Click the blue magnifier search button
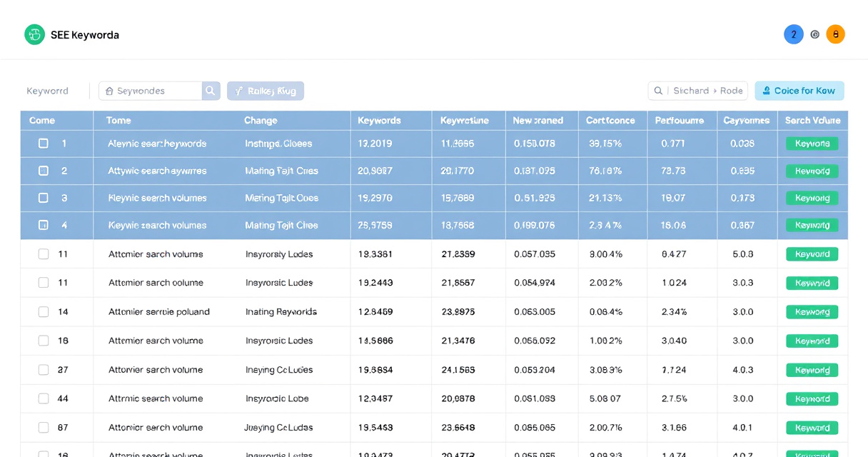 tap(211, 91)
